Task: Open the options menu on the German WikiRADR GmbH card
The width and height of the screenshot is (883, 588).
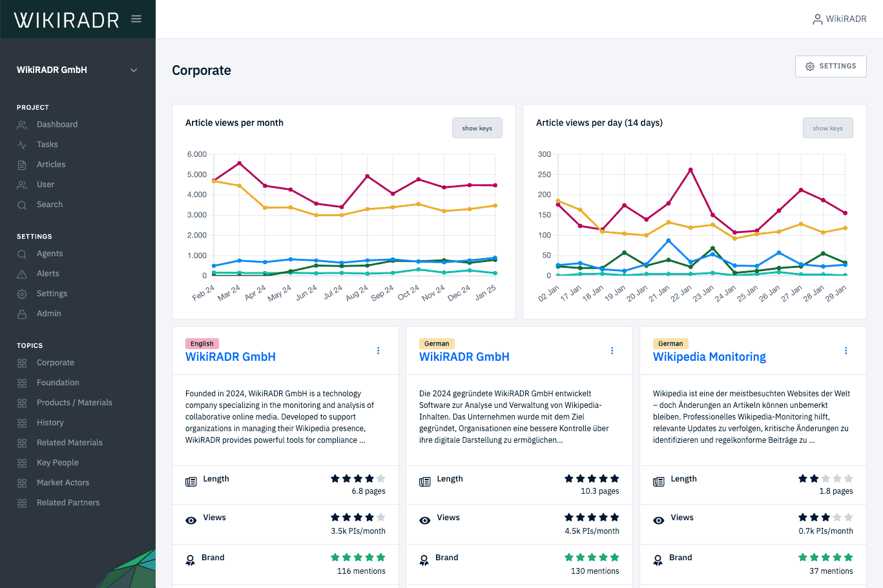Action: [612, 350]
